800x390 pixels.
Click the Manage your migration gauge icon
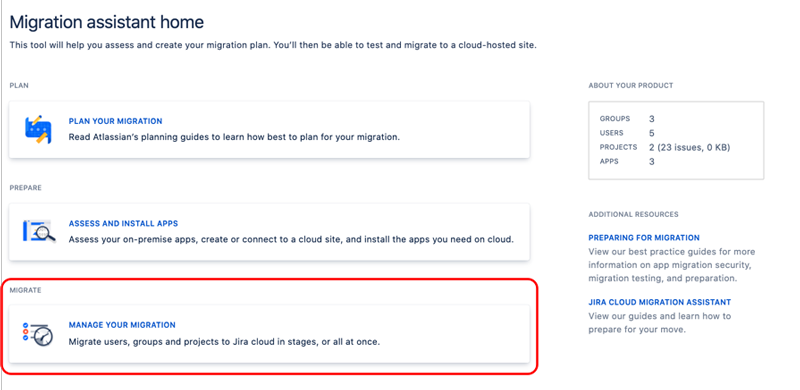click(x=38, y=334)
